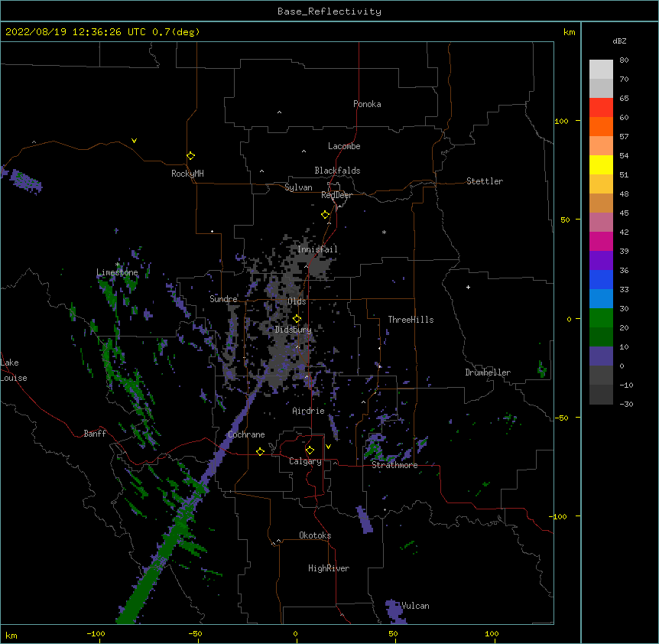Click the Blackfalds city label
The image size is (659, 644).
337,171
